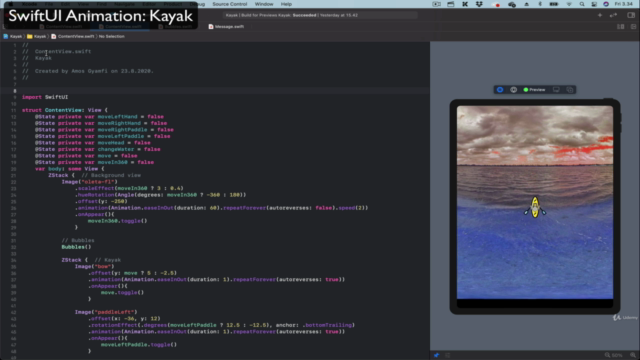640x360 pixels.
Task: Click the build status bar showing Succeeded
Action: click(x=320, y=15)
